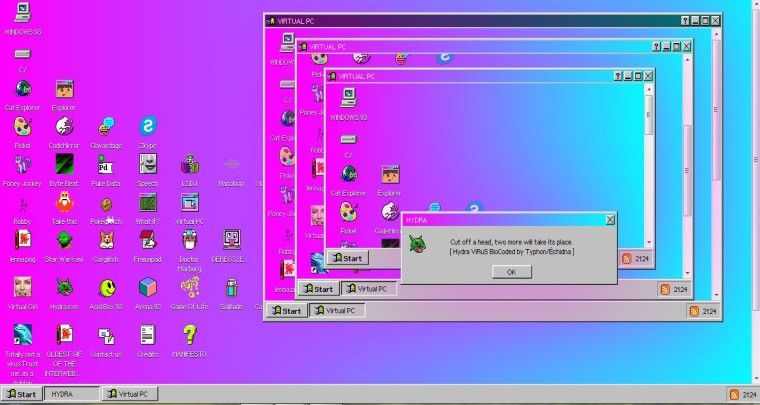The image size is (760, 405).
Task: Launch the Speech app icon
Action: coord(148,165)
